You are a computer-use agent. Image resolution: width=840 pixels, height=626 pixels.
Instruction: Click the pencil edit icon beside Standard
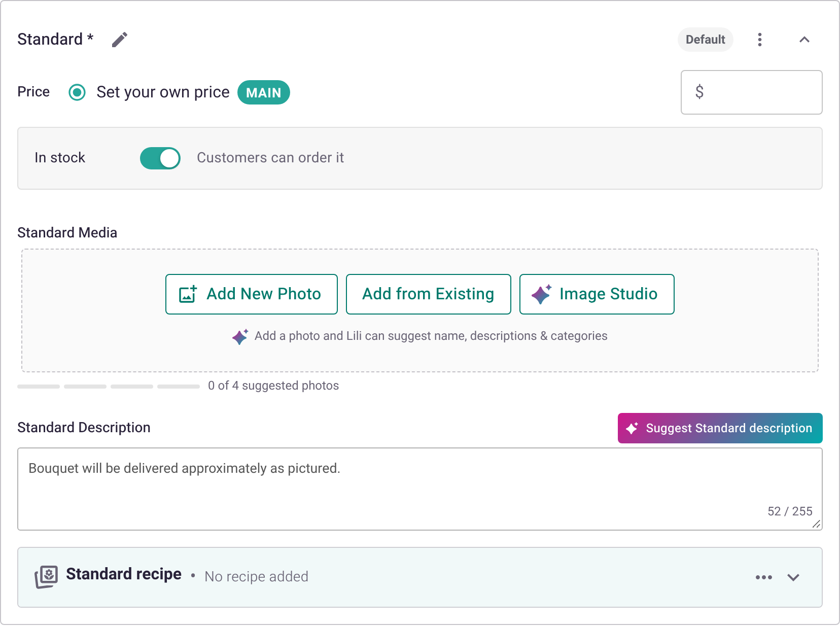(x=120, y=40)
